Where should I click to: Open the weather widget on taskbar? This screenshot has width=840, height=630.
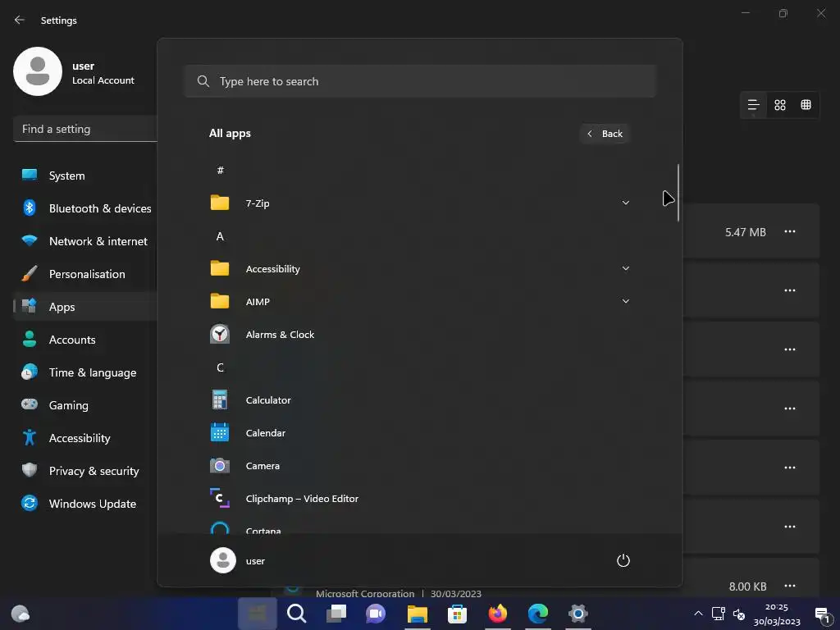[x=21, y=614]
